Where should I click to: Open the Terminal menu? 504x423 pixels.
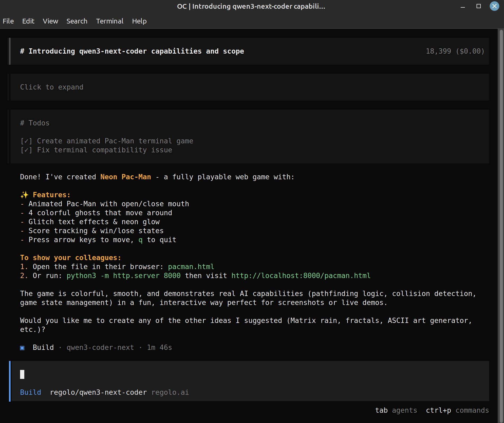[110, 21]
